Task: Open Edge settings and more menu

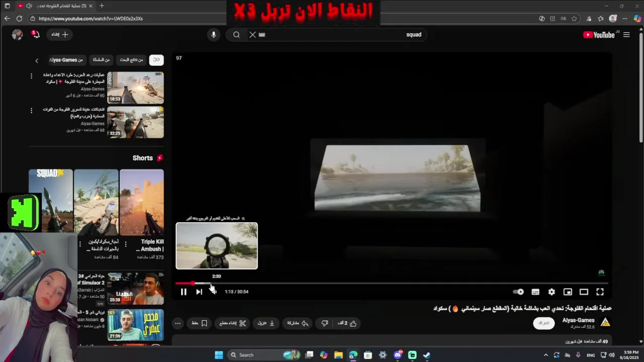Action: coord(625,19)
